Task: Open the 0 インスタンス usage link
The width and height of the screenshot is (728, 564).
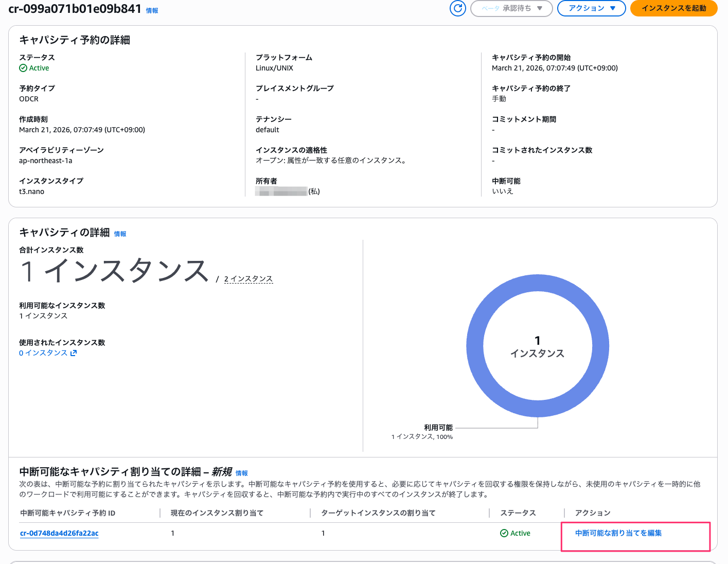Action: click(x=43, y=352)
